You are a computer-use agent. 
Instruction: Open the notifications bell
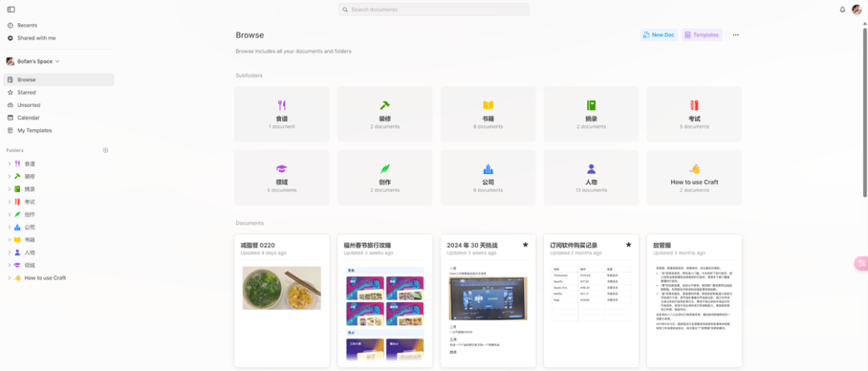842,10
